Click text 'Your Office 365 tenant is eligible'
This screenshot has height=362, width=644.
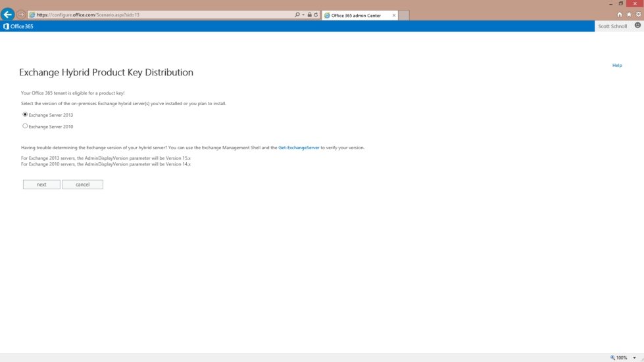pyautogui.click(x=73, y=93)
